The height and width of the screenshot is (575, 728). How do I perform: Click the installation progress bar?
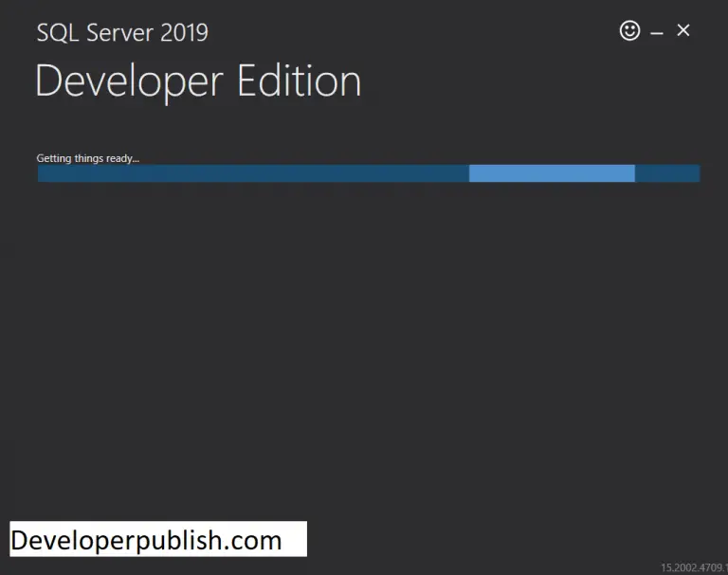click(369, 173)
